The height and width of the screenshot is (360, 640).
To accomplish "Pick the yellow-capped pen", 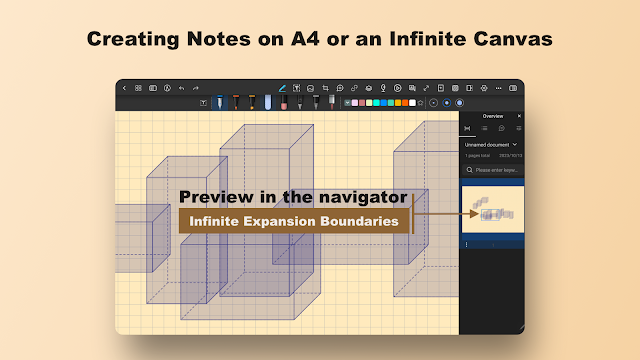I will (x=252, y=102).
